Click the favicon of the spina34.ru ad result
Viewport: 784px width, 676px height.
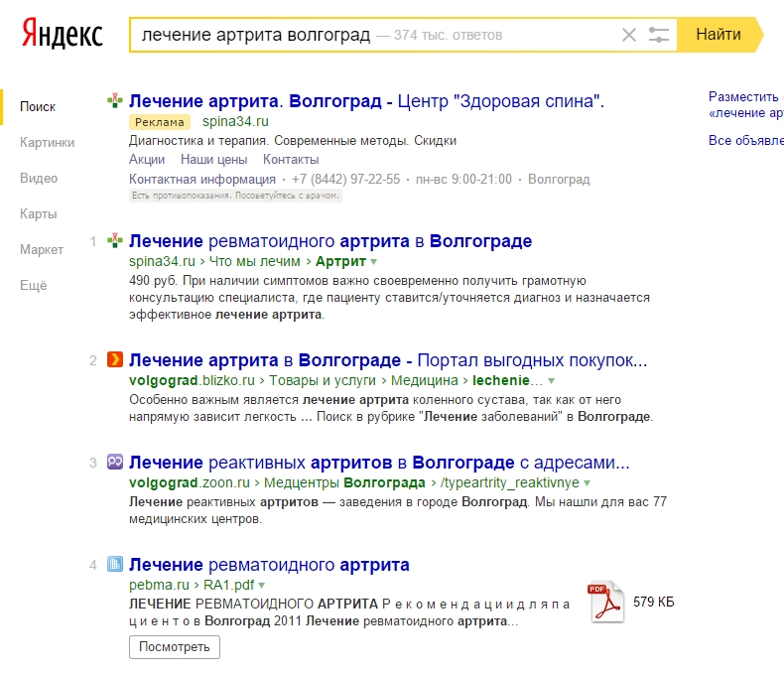(115, 101)
